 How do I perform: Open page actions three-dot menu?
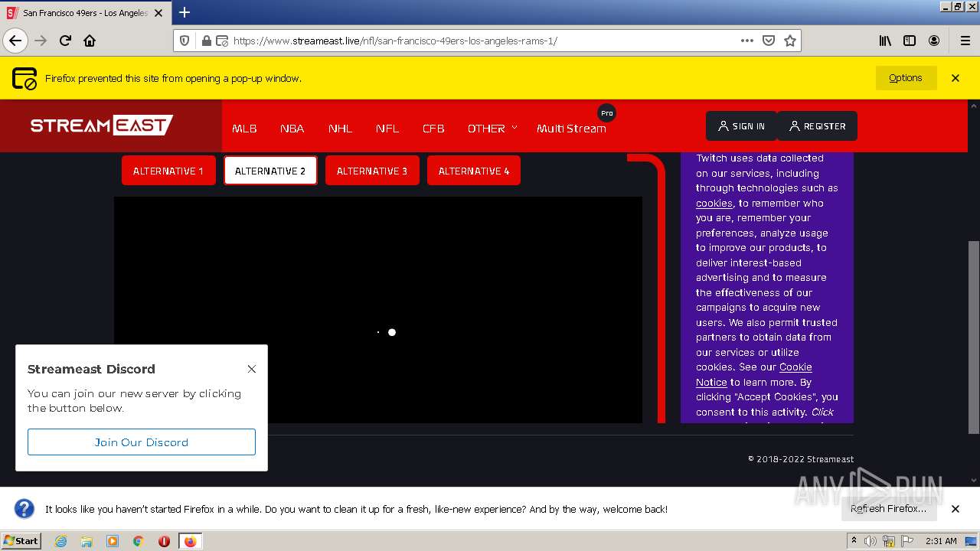point(747,41)
